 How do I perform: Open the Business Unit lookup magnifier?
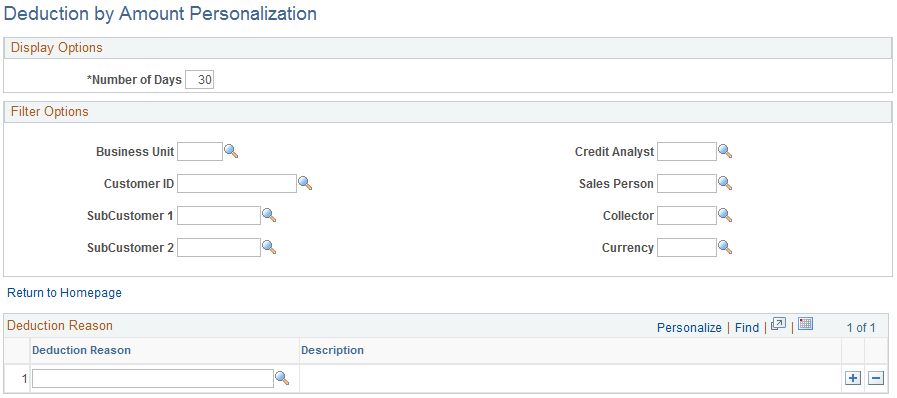click(x=231, y=152)
